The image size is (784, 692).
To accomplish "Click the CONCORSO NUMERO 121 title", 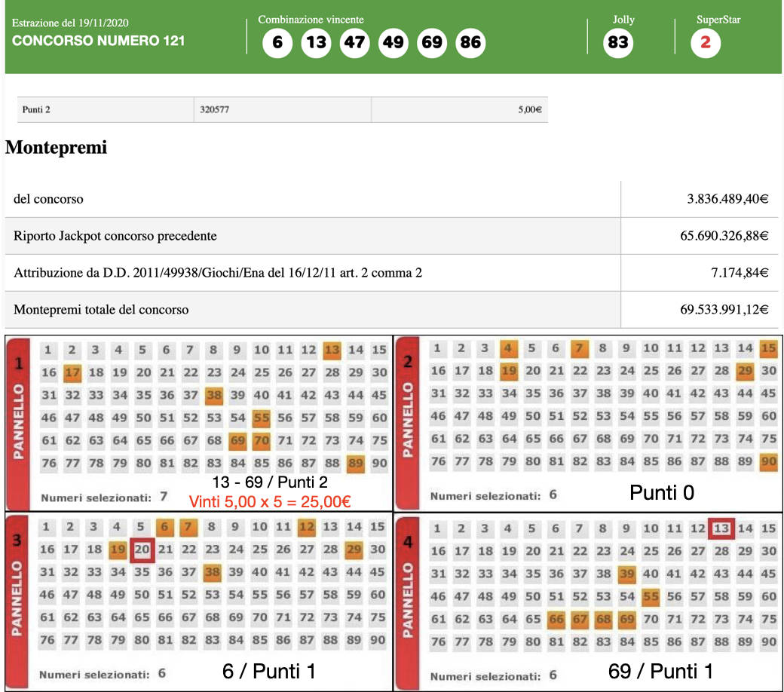I will pos(98,41).
